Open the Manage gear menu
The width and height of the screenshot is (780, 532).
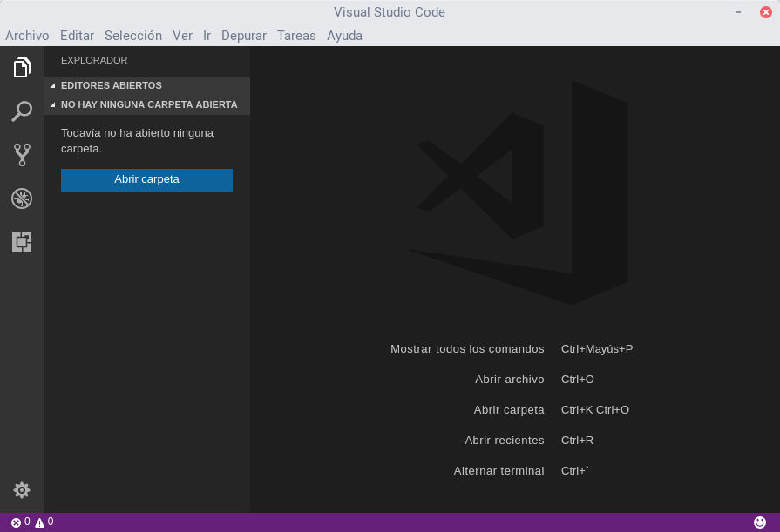pos(22,490)
